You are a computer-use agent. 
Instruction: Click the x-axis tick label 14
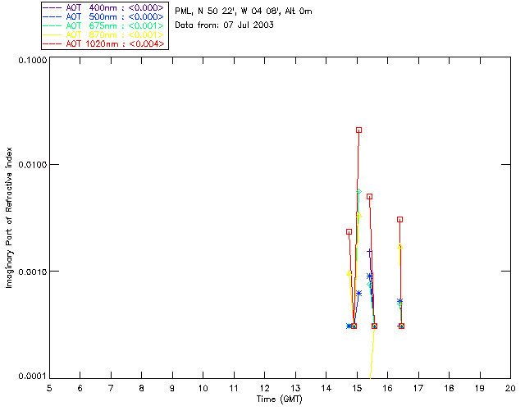[326, 388]
